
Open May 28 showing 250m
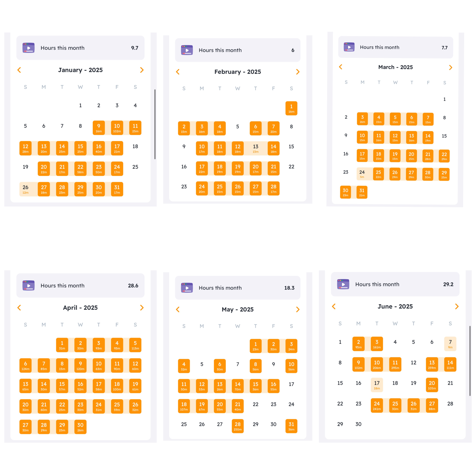coord(238,426)
